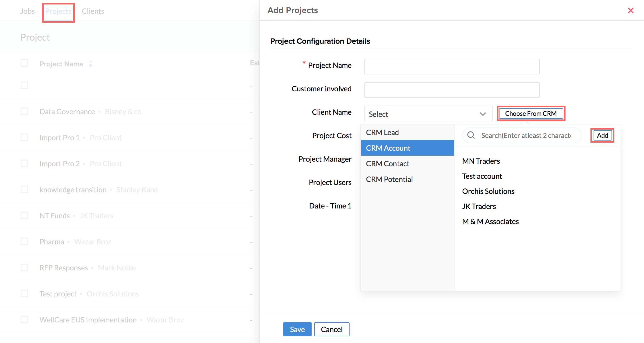Viewport: 644px width, 343px height.
Task: Save the new project
Action: (x=297, y=329)
